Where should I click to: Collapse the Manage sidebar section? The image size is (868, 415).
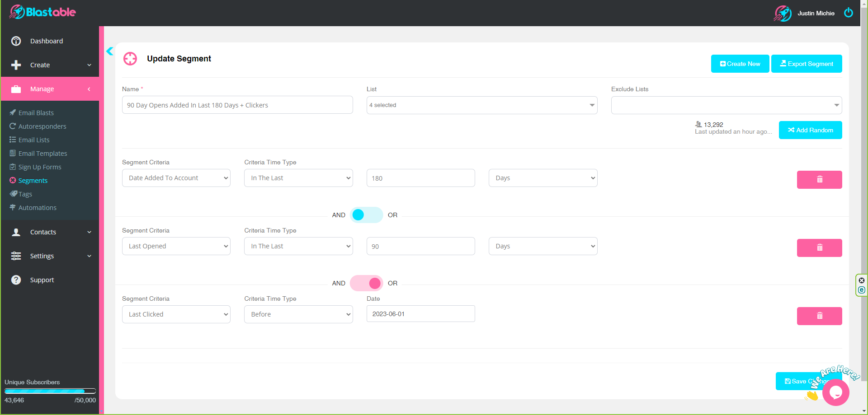point(89,89)
